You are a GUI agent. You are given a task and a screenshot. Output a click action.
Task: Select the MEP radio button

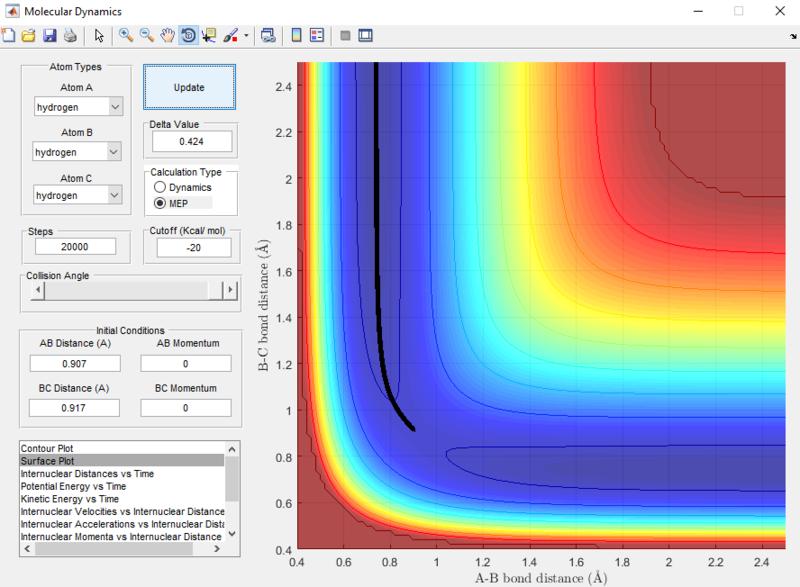tap(158, 204)
